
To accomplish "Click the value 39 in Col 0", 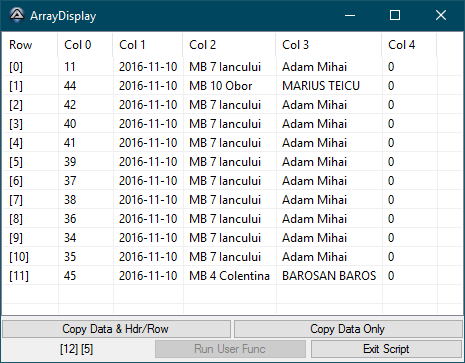I will pyautogui.click(x=70, y=162).
